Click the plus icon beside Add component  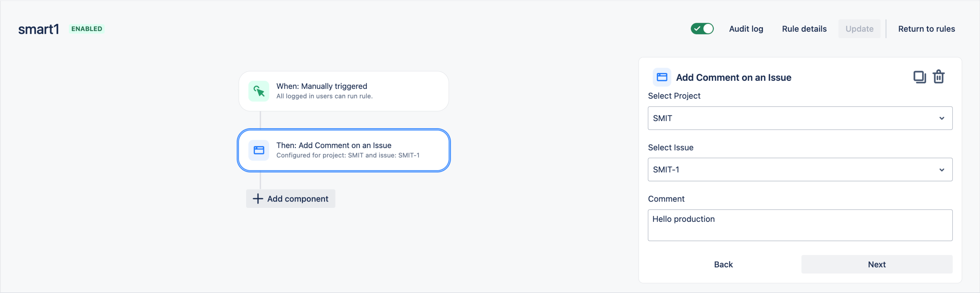tap(258, 199)
